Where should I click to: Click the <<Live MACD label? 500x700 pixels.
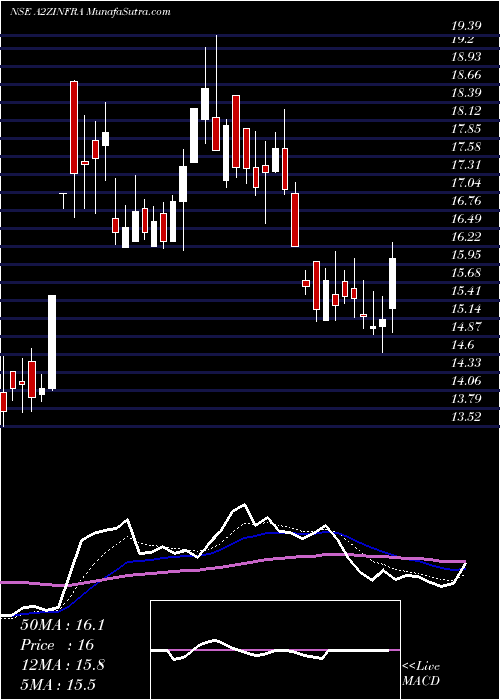click(421, 673)
